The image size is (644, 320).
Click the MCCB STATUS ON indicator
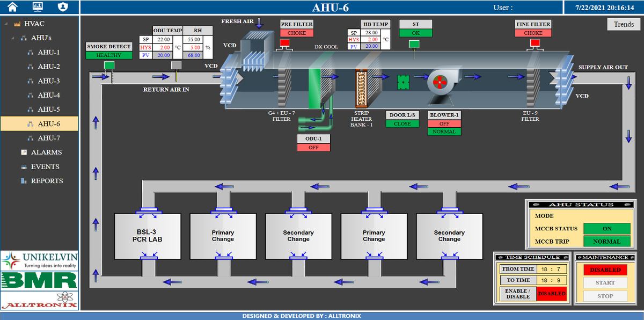click(x=606, y=229)
